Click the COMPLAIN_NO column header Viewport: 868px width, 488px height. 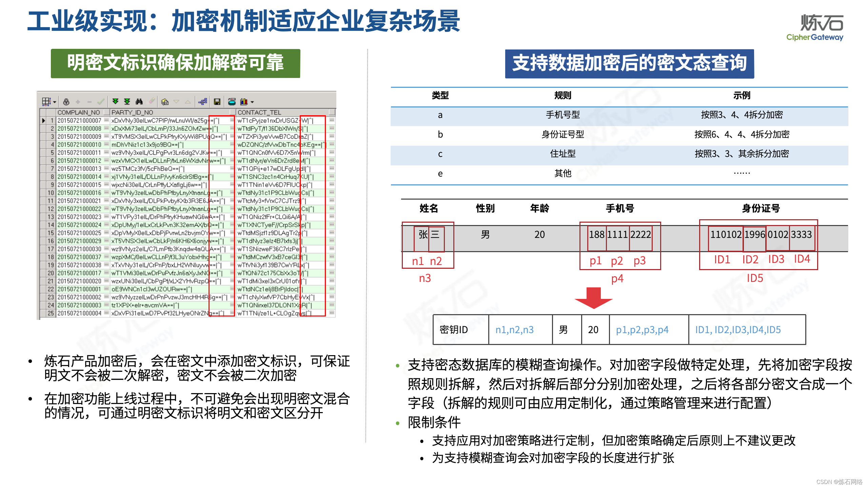79,112
